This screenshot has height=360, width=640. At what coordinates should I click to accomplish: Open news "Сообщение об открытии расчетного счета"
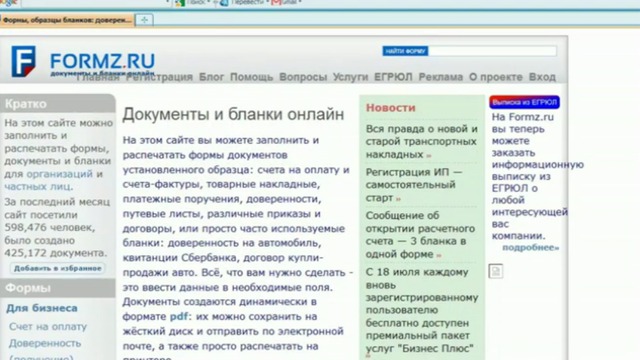(420, 235)
